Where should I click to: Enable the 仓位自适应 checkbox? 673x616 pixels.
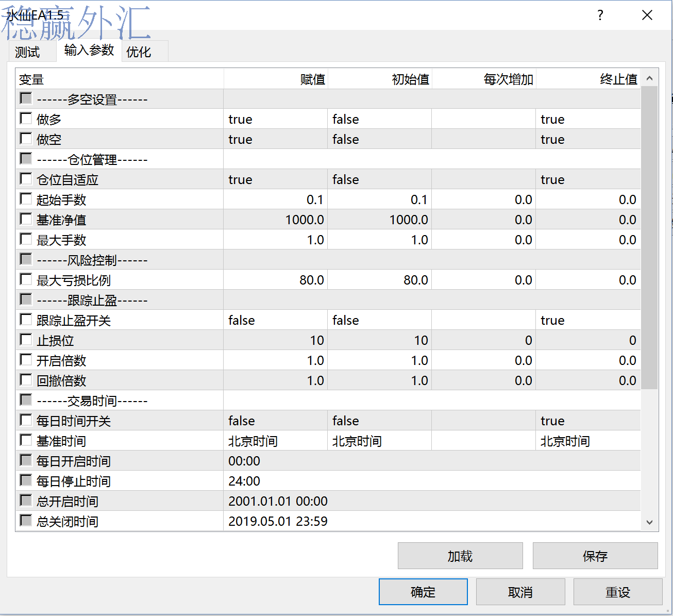[26, 178]
